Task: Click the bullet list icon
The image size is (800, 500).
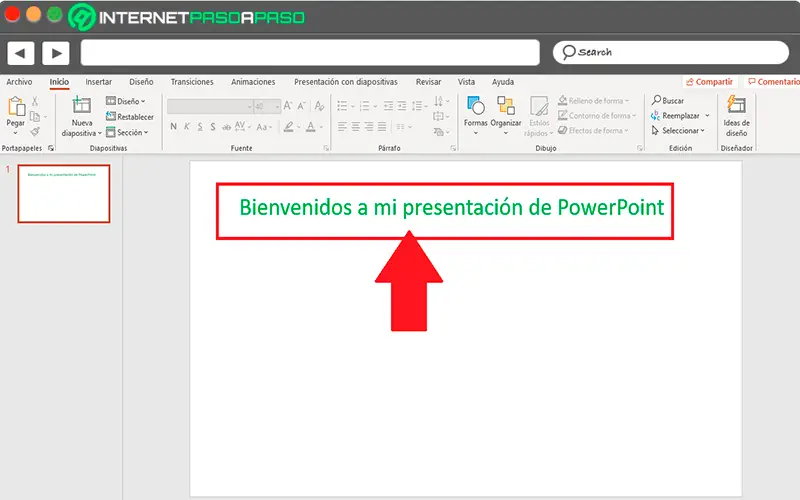Action: pyautogui.click(x=342, y=106)
